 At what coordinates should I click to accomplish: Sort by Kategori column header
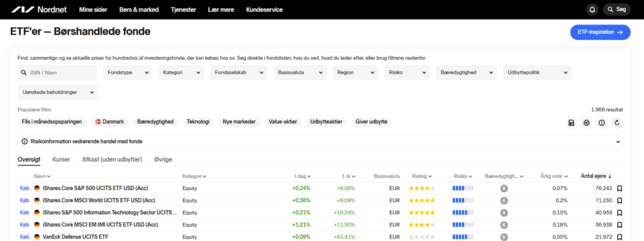pos(194,176)
